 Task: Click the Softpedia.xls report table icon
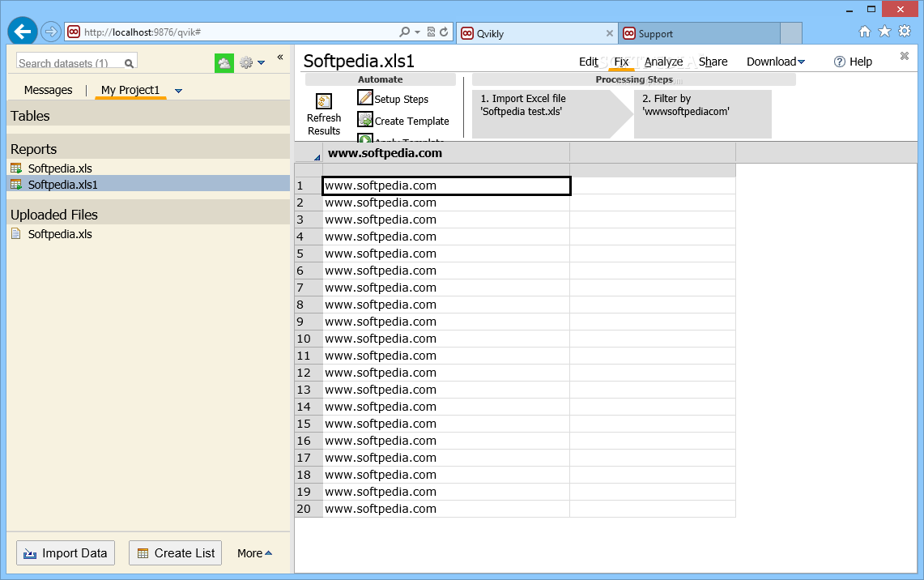16,168
